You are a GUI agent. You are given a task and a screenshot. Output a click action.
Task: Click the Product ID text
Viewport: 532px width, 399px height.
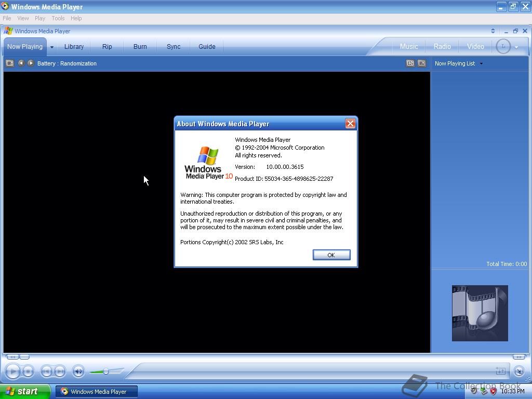pos(284,179)
